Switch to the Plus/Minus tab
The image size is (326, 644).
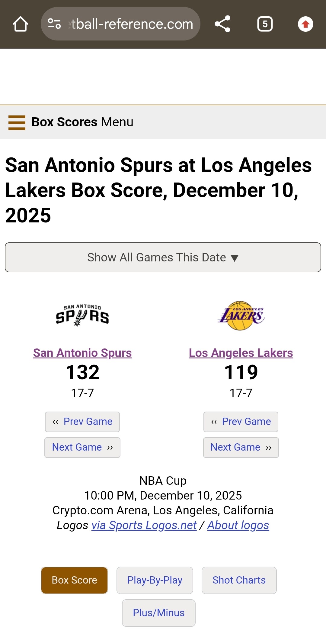click(x=159, y=613)
